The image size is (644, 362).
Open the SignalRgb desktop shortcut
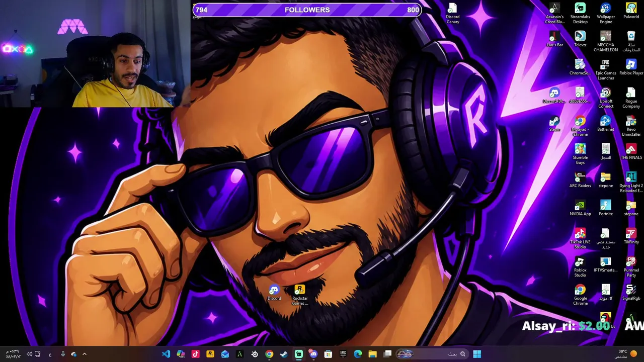click(x=631, y=293)
